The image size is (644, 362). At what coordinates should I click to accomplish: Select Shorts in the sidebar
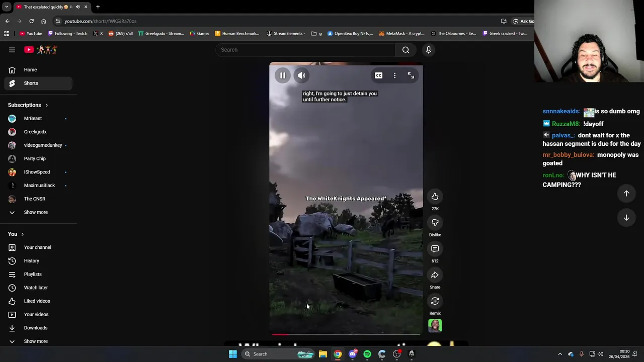click(38, 83)
